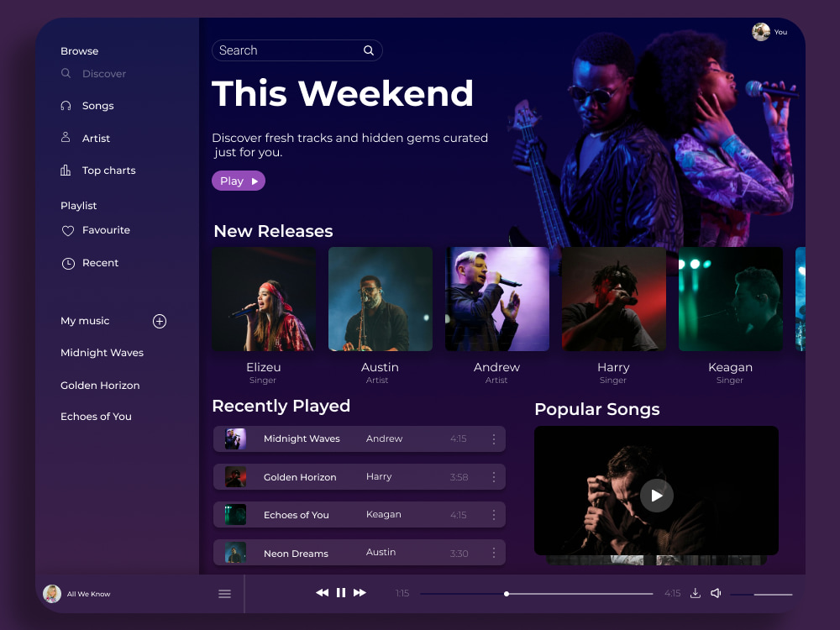The width and height of the screenshot is (840, 630).
Task: Go to the Artist section
Action: click(x=96, y=139)
